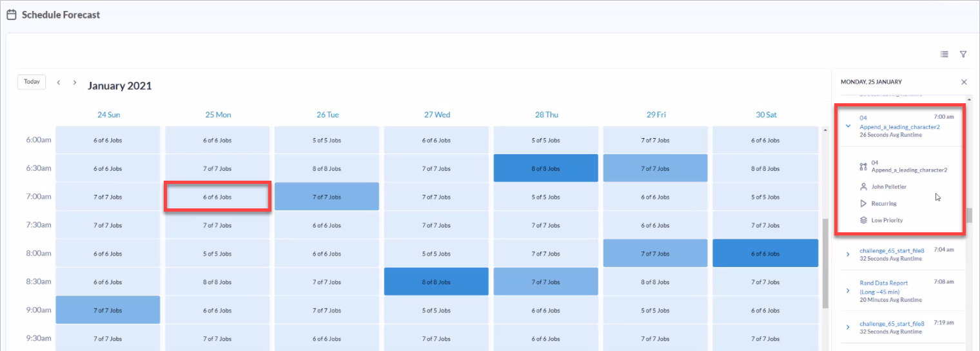Click the January 2021 month title
The image size is (980, 351).
coord(120,85)
